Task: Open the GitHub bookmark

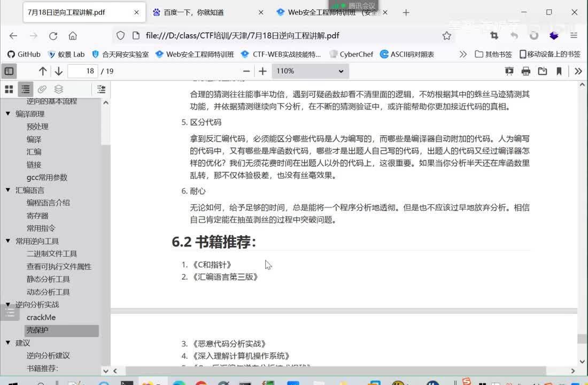Action: [24, 55]
